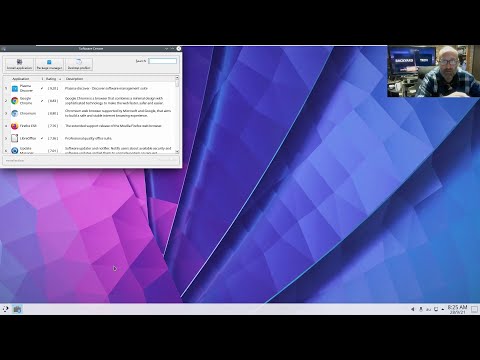Image resolution: width=480 pixels, height=360 pixels.
Task: Open the Software Centre window menu icon
Action: 4,49
